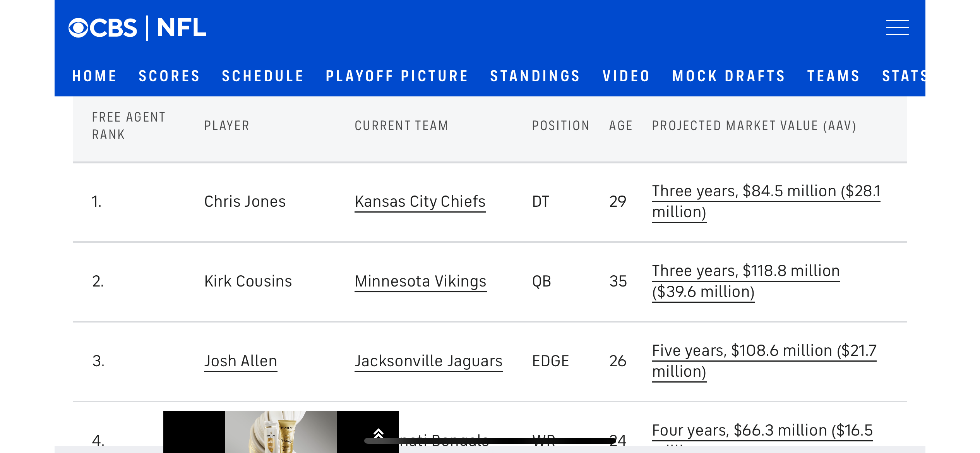Open the Teams nav item
The width and height of the screenshot is (980, 453).
[x=834, y=76]
